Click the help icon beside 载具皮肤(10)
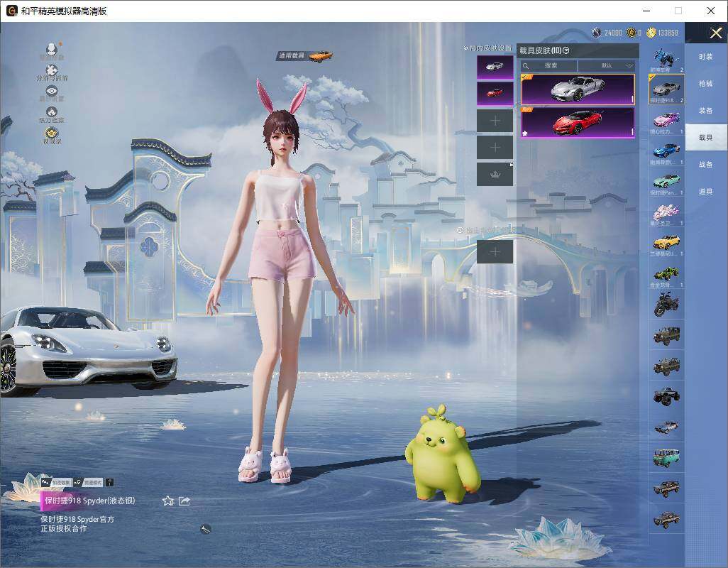 click(x=566, y=50)
